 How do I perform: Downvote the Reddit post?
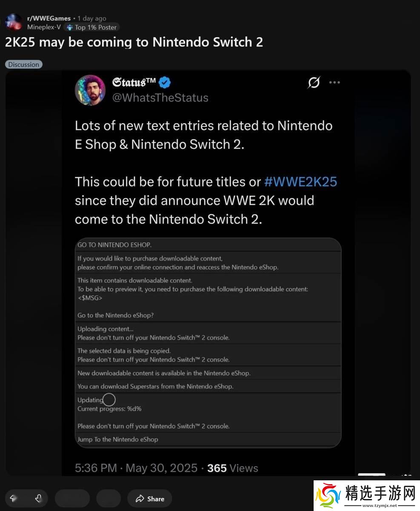pyautogui.click(x=38, y=498)
